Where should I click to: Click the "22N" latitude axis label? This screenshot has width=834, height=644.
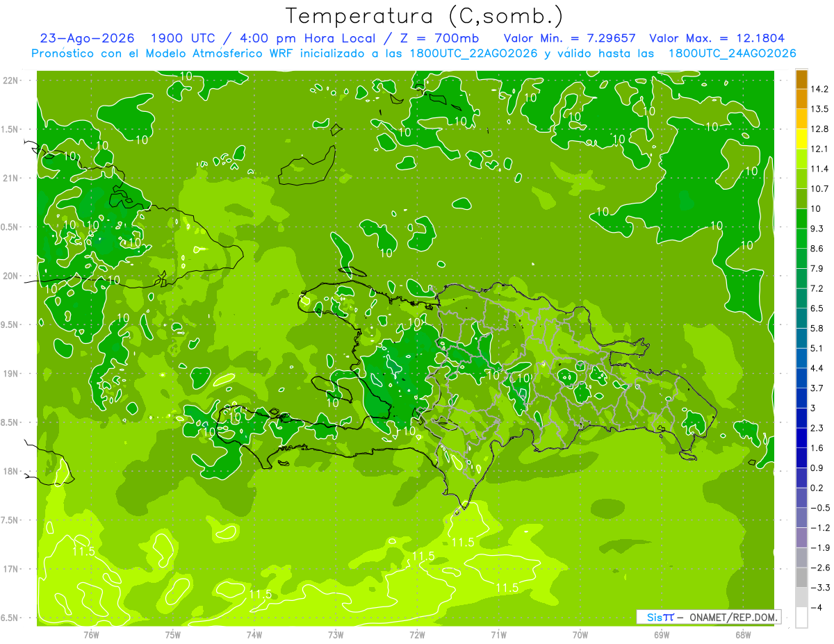tap(9, 81)
